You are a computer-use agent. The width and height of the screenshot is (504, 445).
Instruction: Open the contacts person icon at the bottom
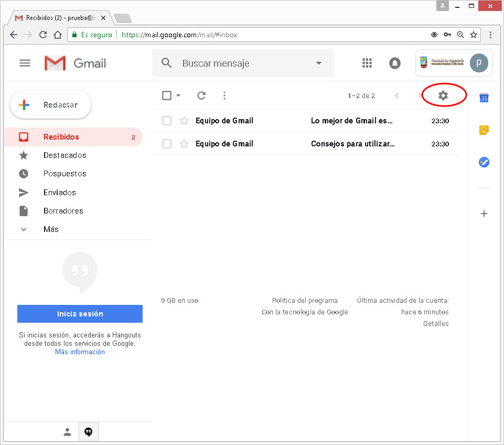[67, 432]
